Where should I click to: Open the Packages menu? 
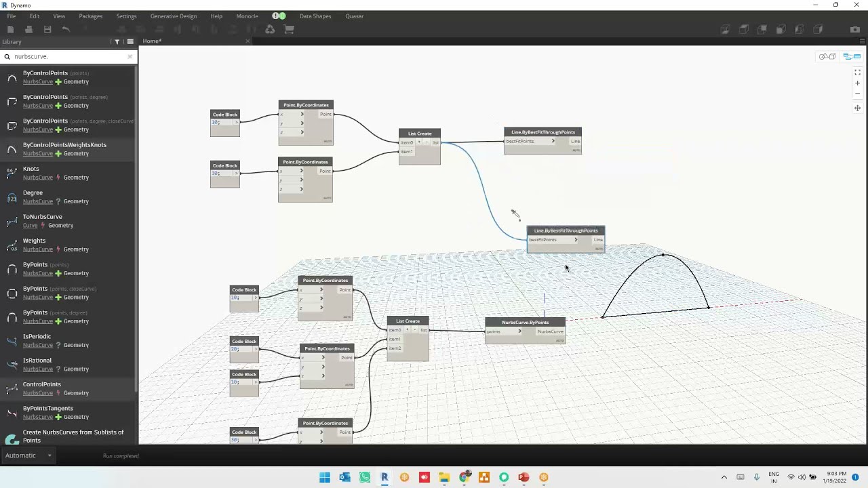tap(90, 16)
